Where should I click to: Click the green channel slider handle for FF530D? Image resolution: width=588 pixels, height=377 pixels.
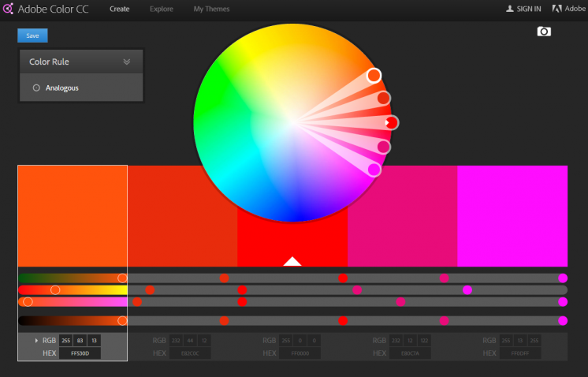click(x=55, y=290)
